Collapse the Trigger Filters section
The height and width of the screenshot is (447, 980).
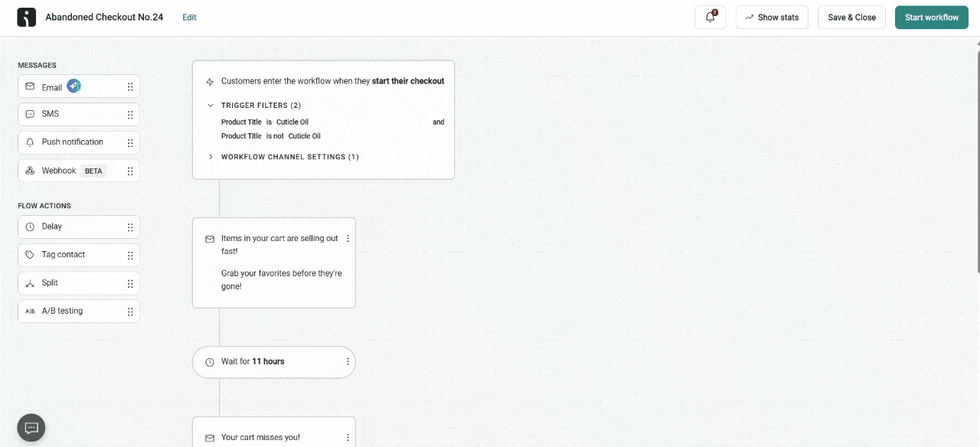(211, 106)
